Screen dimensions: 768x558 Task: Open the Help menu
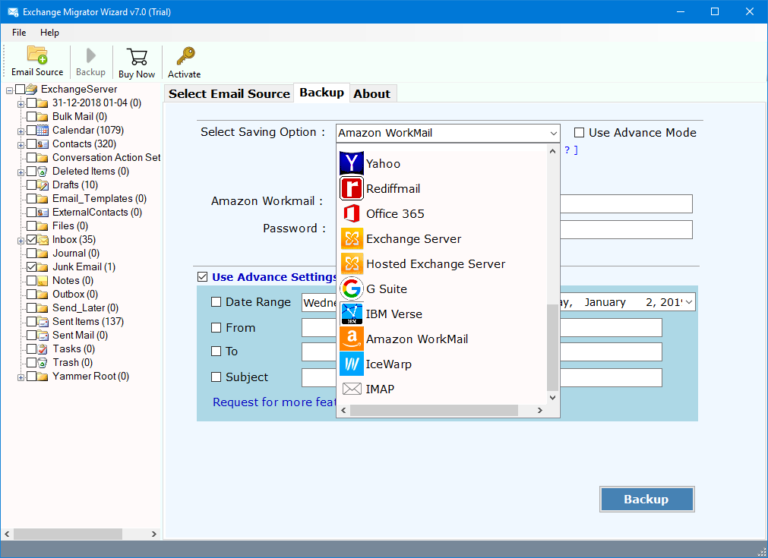[49, 32]
